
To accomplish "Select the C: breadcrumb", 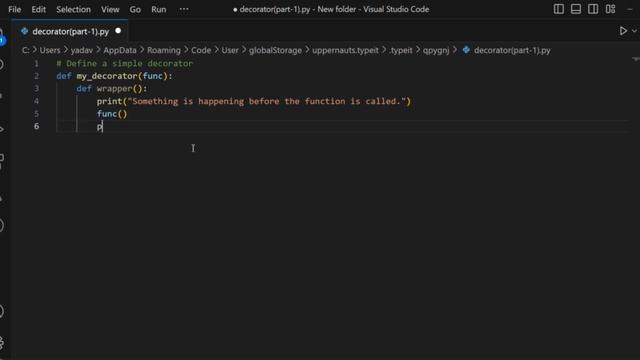I will (x=26, y=50).
